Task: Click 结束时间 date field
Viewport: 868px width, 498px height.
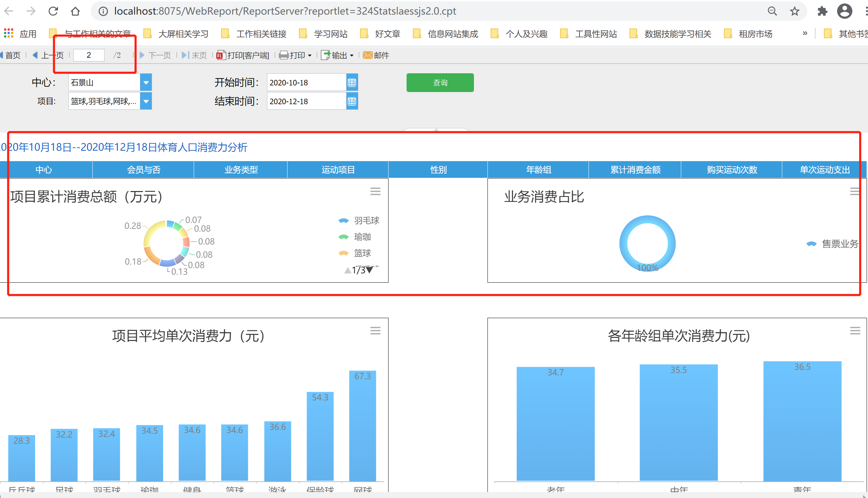Action: [x=307, y=101]
